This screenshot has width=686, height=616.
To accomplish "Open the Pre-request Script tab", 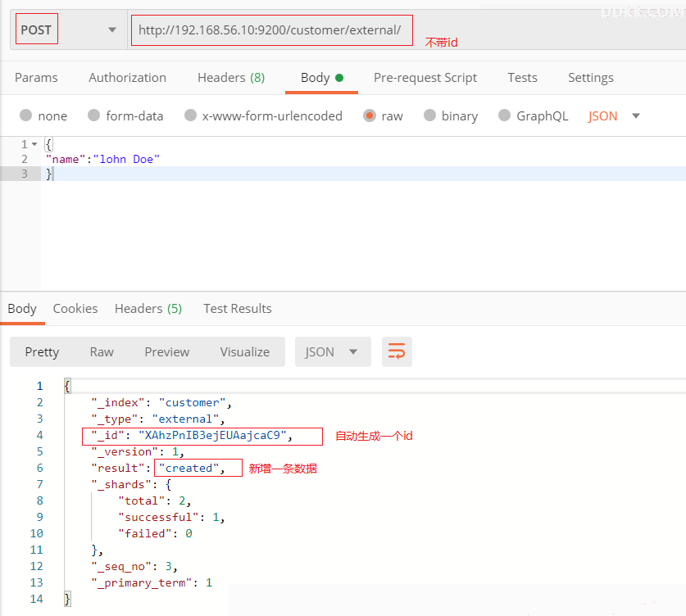I will 425,77.
